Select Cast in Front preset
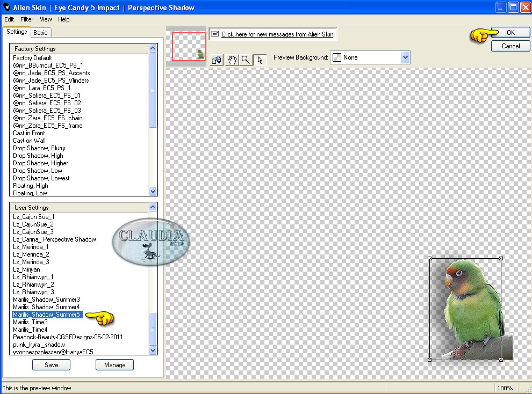The width and height of the screenshot is (532, 394). click(29, 133)
